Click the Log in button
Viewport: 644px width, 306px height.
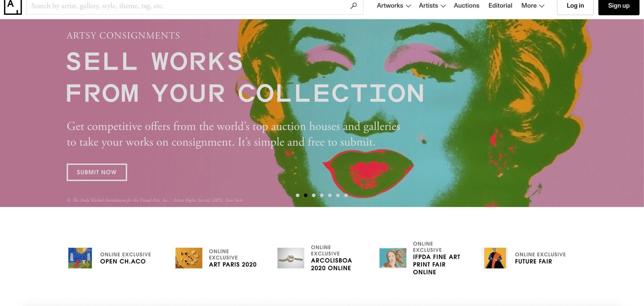pyautogui.click(x=575, y=6)
